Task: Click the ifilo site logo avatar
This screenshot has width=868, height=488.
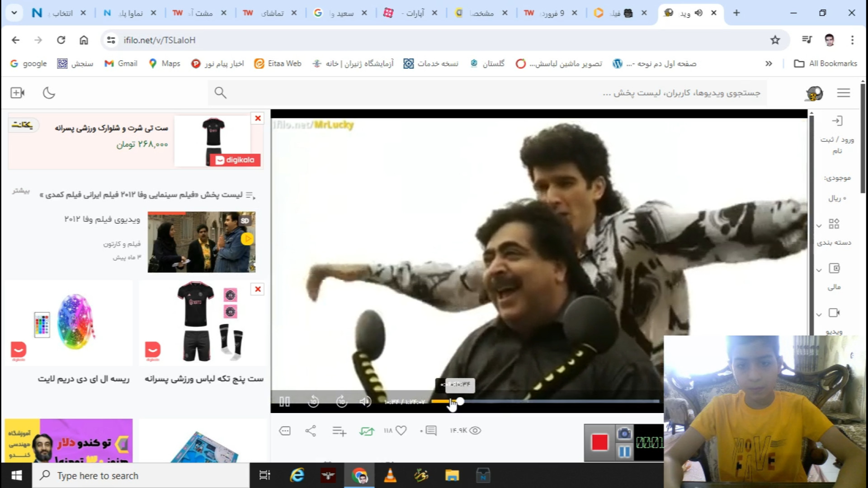Action: click(814, 93)
